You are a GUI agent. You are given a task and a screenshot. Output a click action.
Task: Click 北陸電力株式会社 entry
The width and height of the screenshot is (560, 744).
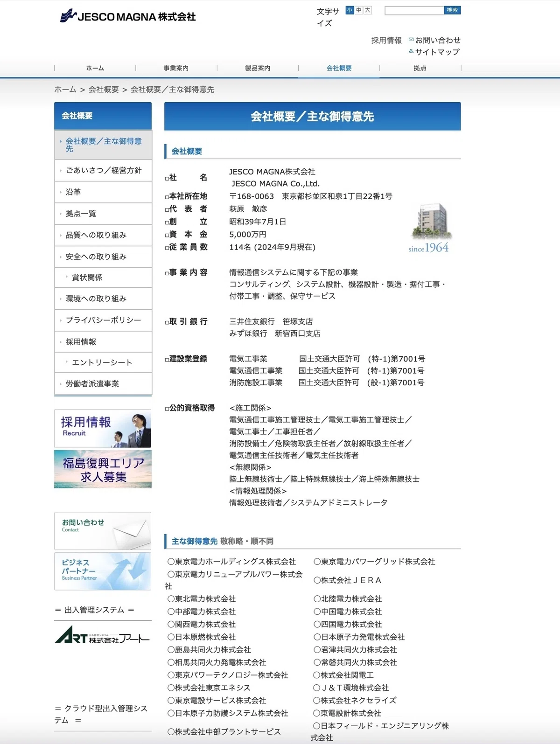[x=348, y=599]
